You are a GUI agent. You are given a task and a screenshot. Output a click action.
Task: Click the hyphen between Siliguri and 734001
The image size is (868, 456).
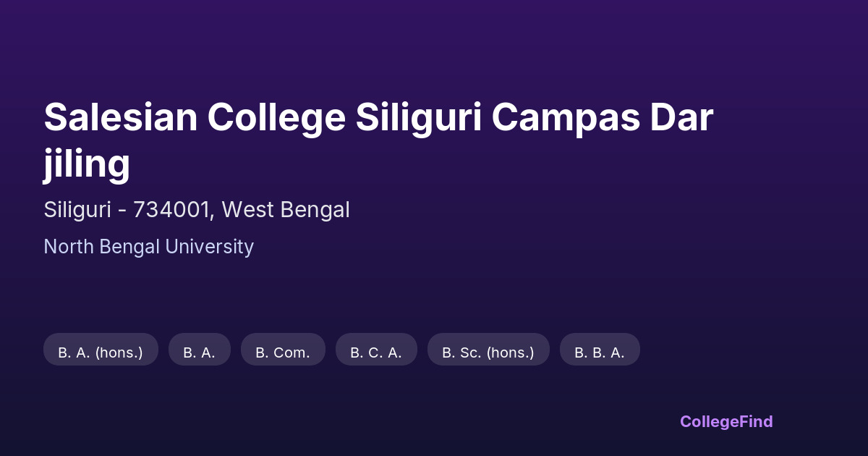click(122, 211)
